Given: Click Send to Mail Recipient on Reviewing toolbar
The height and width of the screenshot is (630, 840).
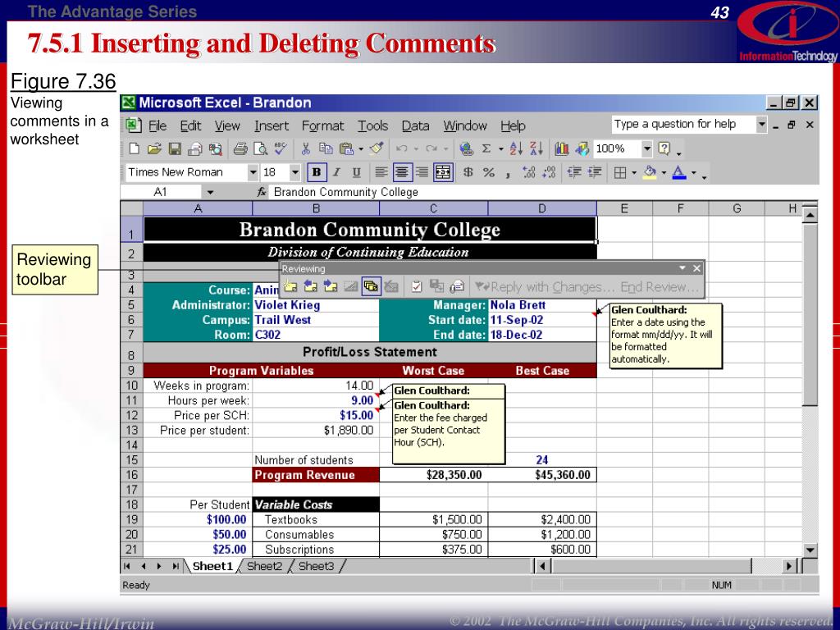Looking at the screenshot, I should point(457,286).
